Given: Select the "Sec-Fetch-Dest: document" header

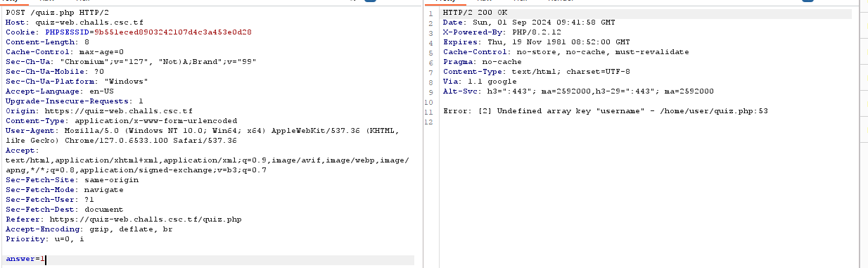Looking at the screenshot, I should pos(65,210).
